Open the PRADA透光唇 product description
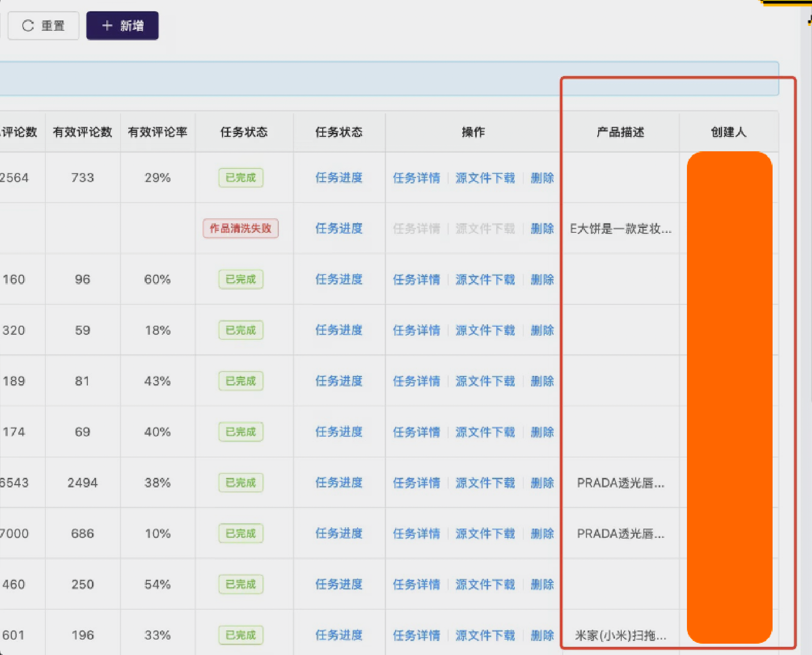 620,483
